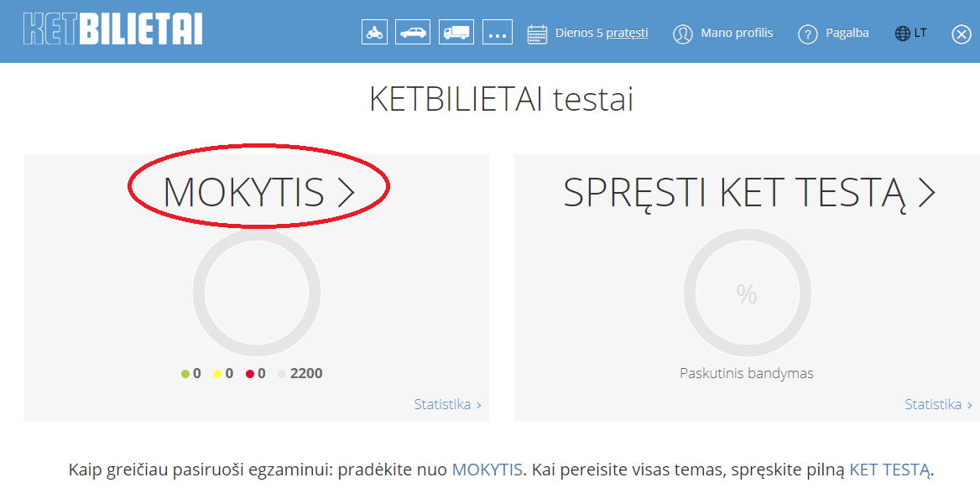Click the KETBILIETAI logo
Viewport: 980px width, 488px height.
[113, 29]
